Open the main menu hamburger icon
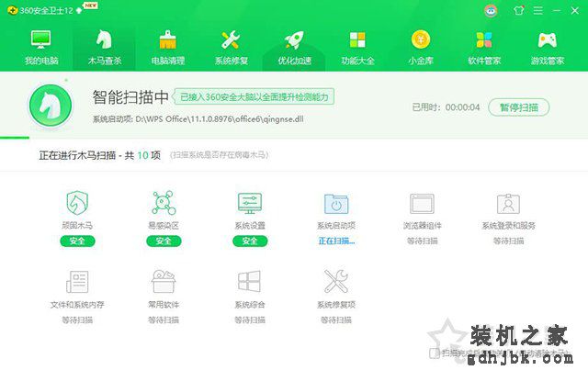Image resolution: width=588 pixels, height=370 pixels. (538, 10)
